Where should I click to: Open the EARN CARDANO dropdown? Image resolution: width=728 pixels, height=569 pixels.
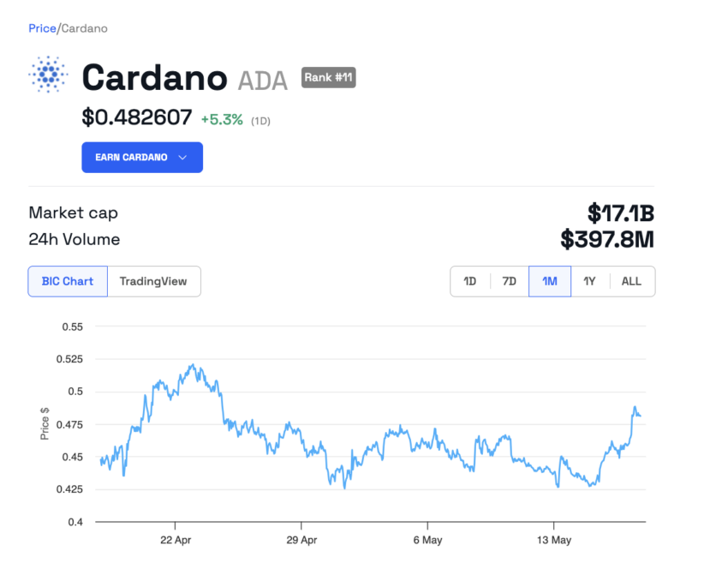tap(142, 158)
